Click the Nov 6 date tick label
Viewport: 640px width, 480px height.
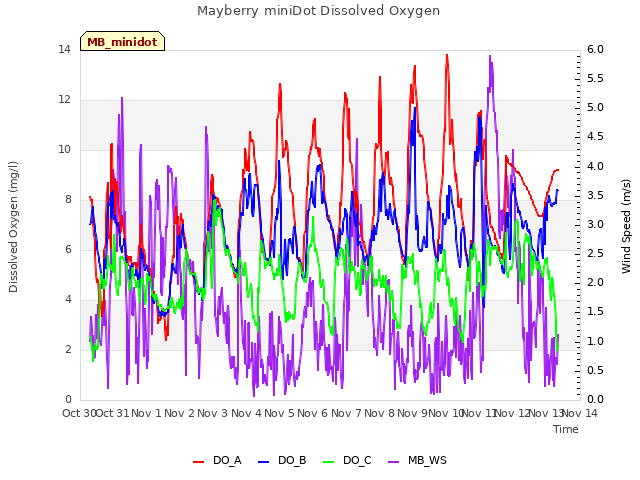[x=313, y=413]
